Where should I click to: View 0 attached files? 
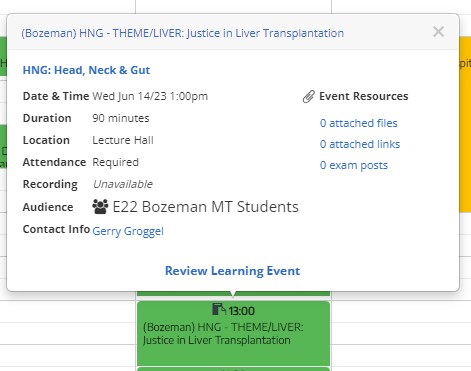(359, 123)
